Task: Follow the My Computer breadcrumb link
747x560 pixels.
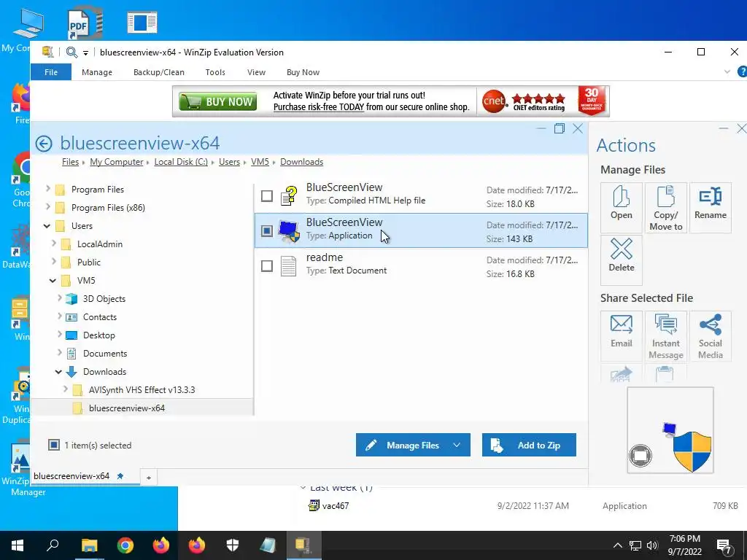Action: [x=116, y=162]
